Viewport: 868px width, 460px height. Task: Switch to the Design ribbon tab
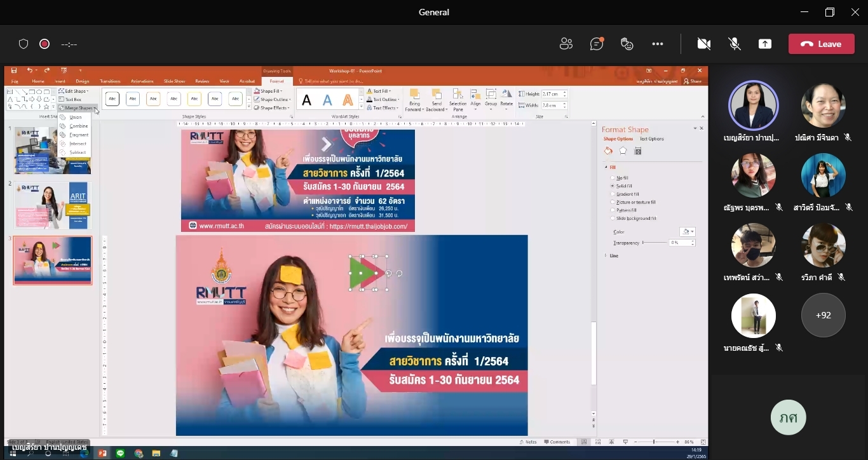(83, 81)
